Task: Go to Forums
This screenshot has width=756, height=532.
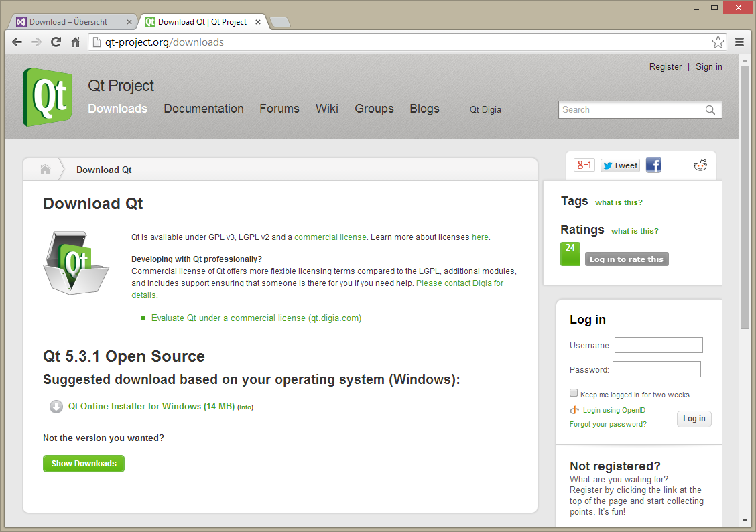Action: [x=279, y=109]
